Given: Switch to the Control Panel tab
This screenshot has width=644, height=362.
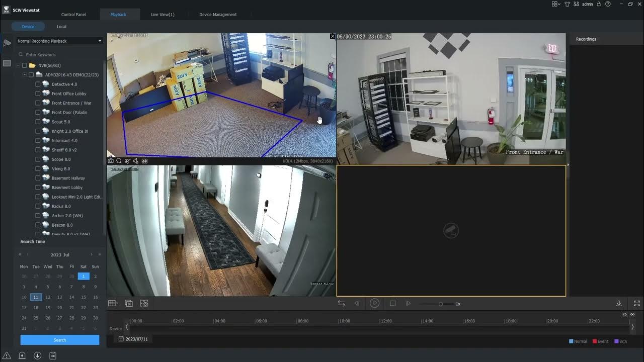Looking at the screenshot, I should [x=73, y=15].
